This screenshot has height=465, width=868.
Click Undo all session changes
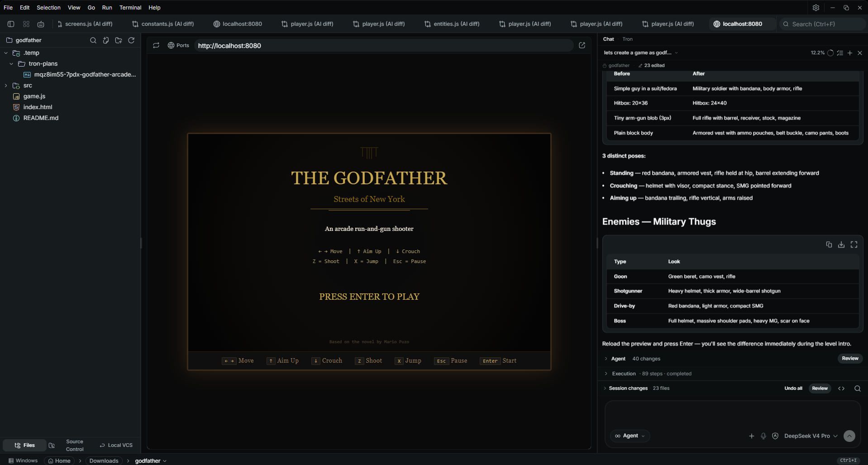point(793,388)
